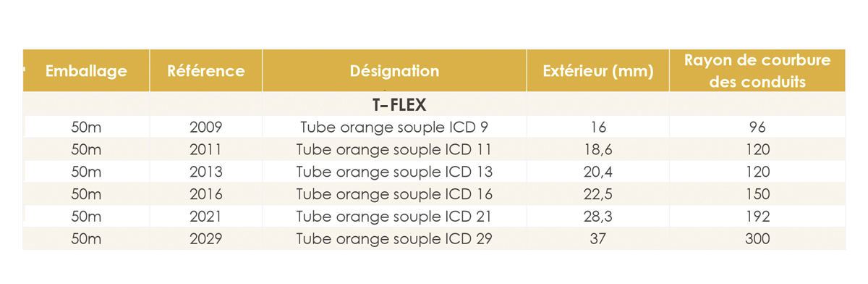Select the Désignation column header
The height and width of the screenshot is (284, 868).
(395, 71)
